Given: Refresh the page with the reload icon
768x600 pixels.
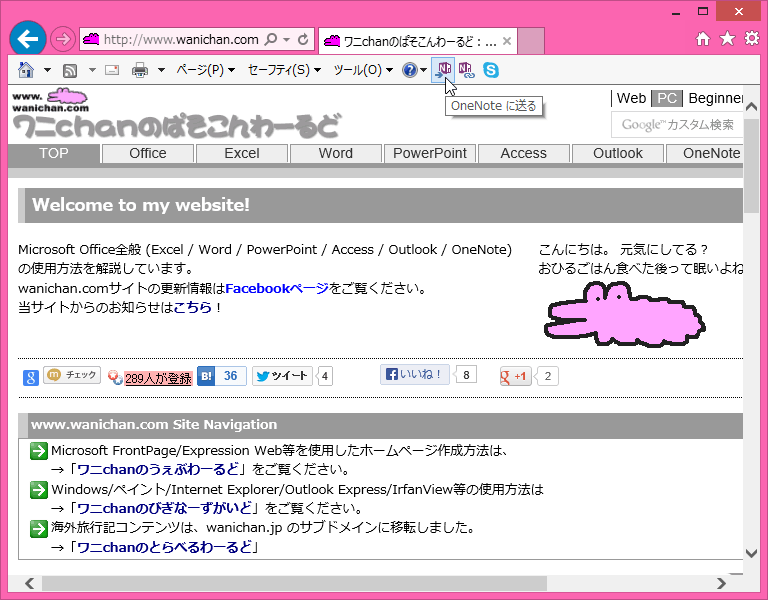Looking at the screenshot, I should tap(303, 39).
